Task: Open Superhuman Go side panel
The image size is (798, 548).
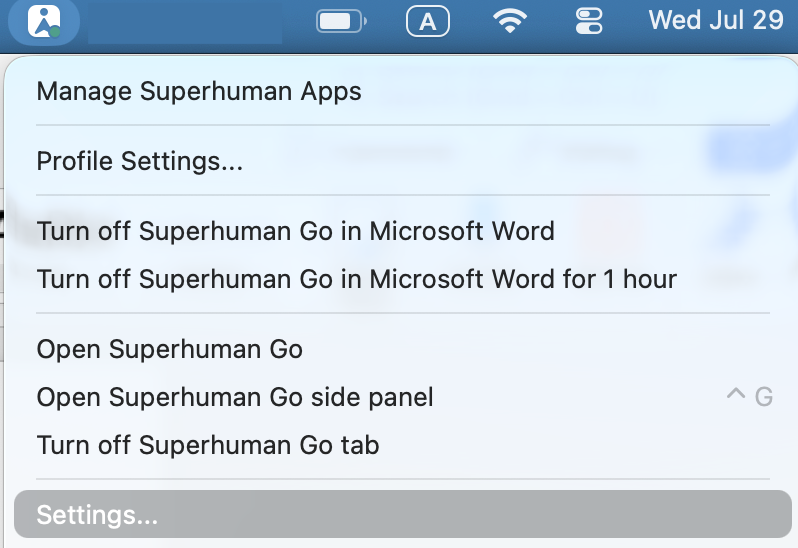Action: pos(403,397)
